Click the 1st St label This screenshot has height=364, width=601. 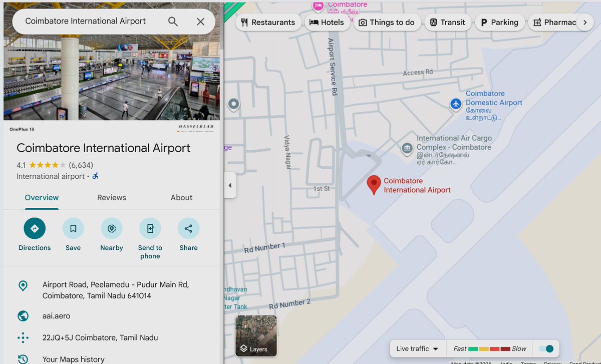[322, 189]
